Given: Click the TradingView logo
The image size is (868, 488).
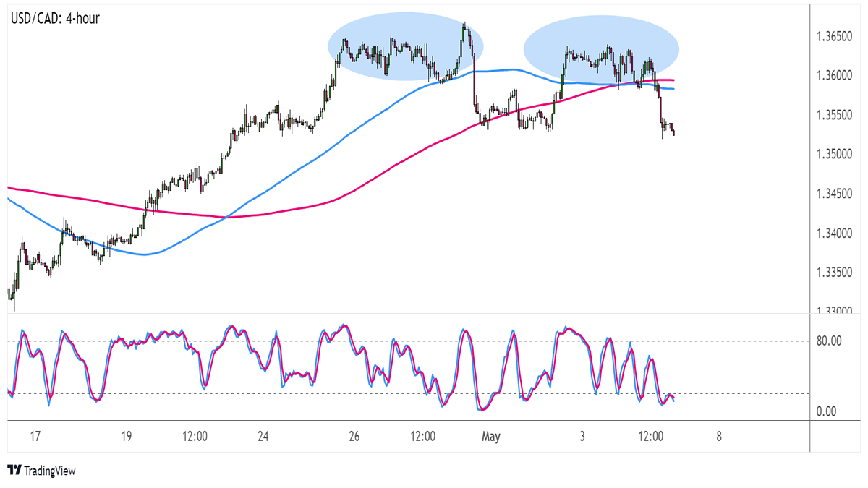Looking at the screenshot, I should pos(14,471).
